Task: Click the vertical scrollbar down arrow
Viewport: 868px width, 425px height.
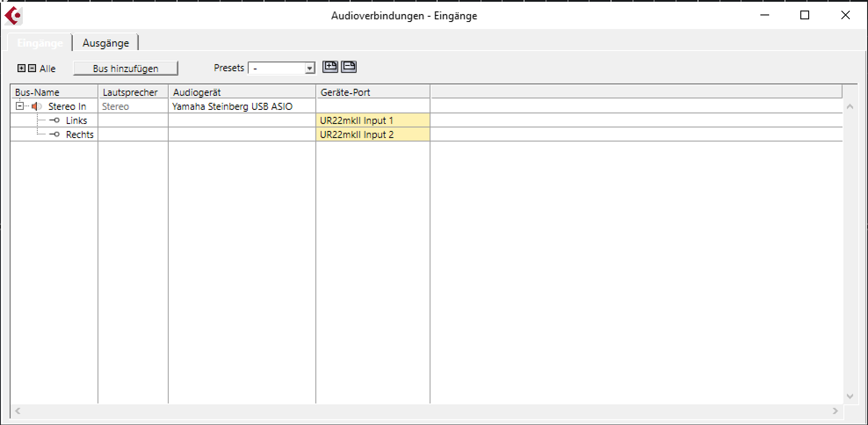Action: click(850, 396)
